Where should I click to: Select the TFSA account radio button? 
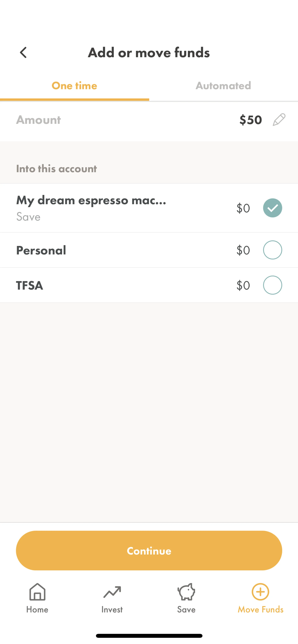(272, 285)
